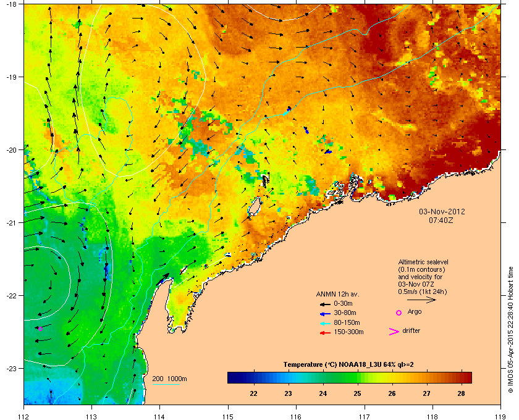Click the 'ANMN 12h av.' legend heading

click(337, 294)
